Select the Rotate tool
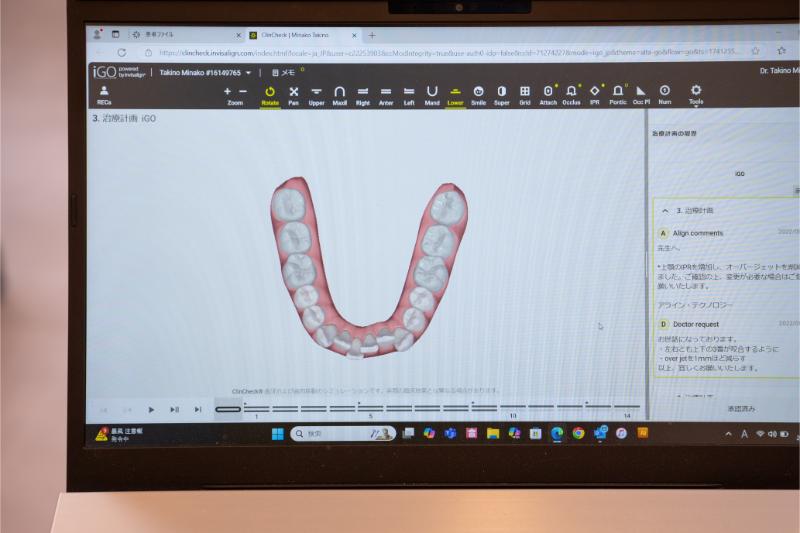 tap(270, 94)
